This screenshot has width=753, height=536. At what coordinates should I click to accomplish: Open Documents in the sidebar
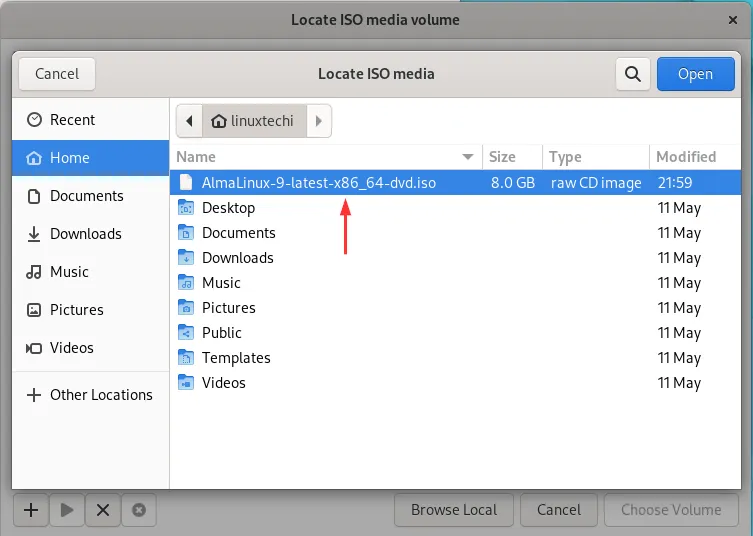coord(90,196)
